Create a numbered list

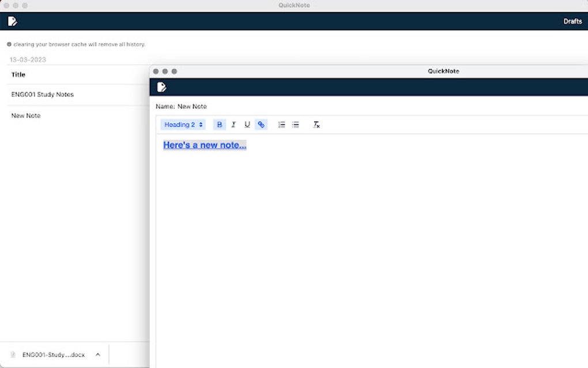[281, 124]
